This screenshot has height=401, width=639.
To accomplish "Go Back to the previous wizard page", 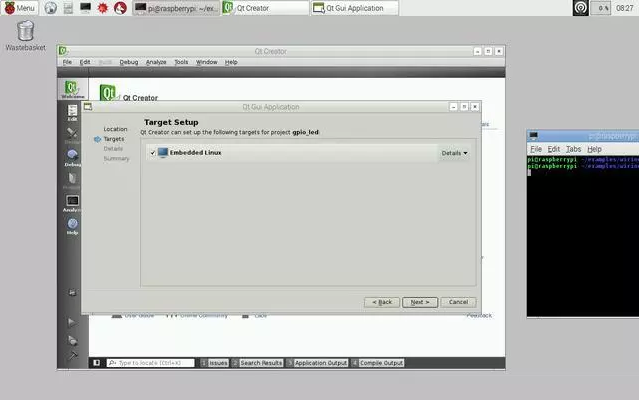I will tap(382, 302).
